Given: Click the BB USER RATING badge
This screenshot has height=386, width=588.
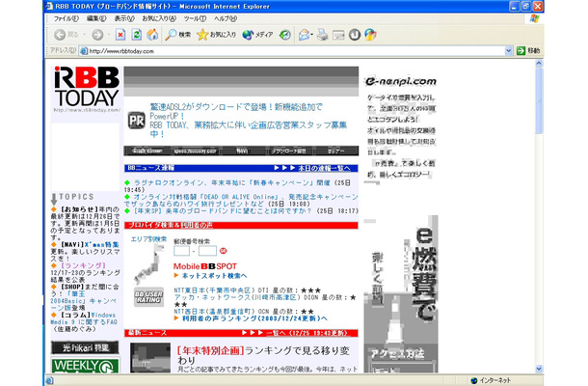Looking at the screenshot, I should click(148, 297).
